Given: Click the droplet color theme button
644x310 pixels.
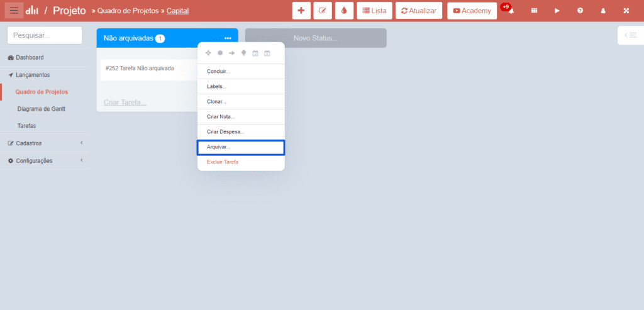Looking at the screenshot, I should pos(344,11).
